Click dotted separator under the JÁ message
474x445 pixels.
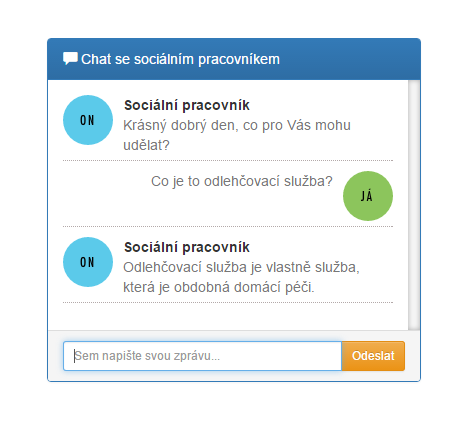228,226
